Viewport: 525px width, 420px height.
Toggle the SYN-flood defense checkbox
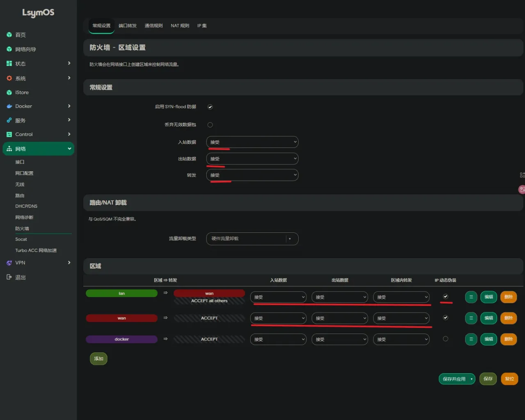tap(210, 107)
